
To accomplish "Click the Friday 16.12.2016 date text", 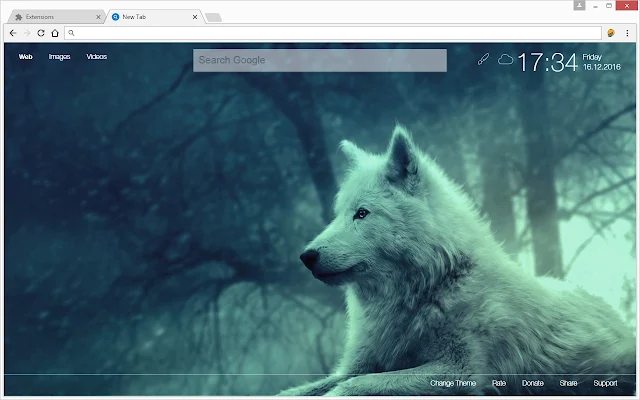I will click(601, 62).
